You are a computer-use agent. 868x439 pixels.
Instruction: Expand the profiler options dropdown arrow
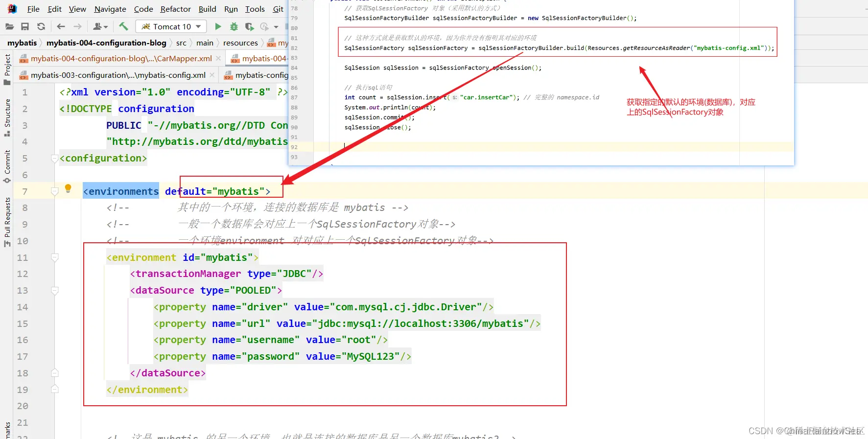coord(276,27)
